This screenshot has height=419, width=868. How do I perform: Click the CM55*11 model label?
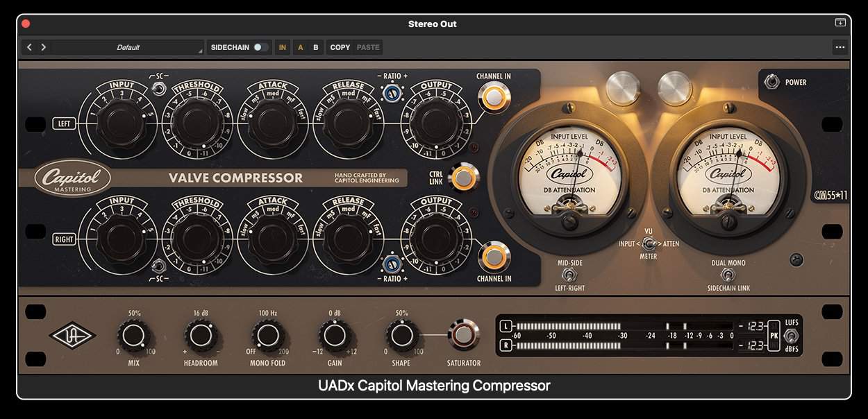click(x=831, y=195)
